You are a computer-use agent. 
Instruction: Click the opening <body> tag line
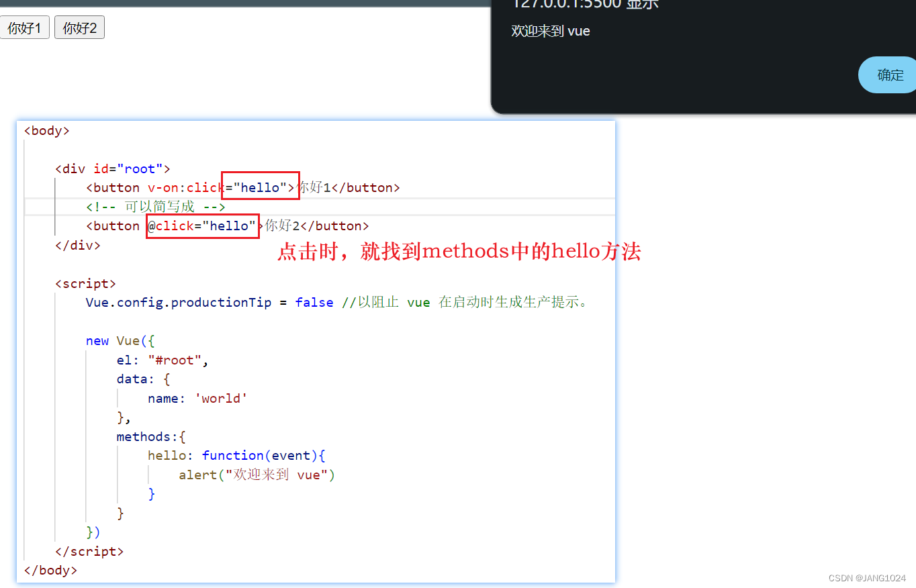[x=46, y=130]
